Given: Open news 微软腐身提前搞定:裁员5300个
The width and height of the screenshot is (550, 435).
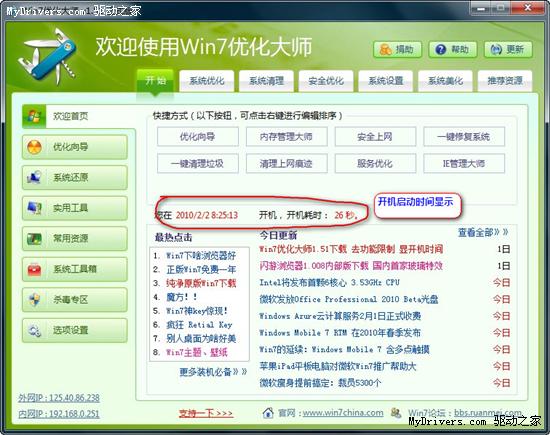Looking at the screenshot, I should coord(320,383).
